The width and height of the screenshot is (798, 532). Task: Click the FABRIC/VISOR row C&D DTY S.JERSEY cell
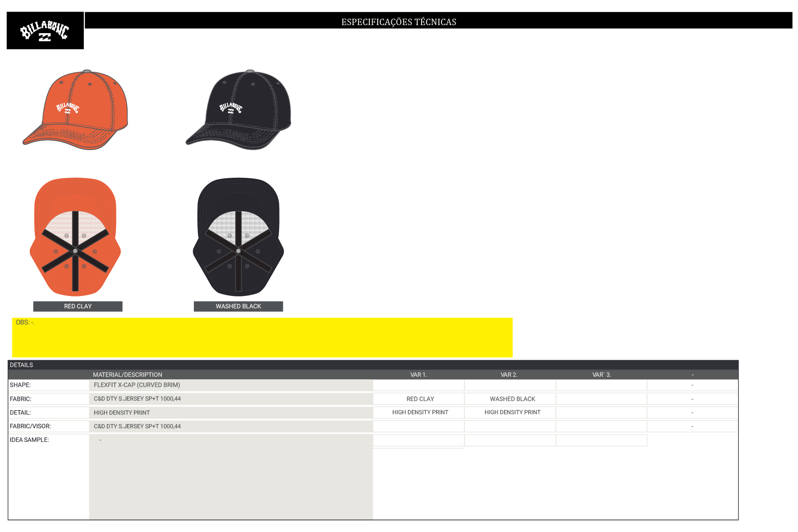pos(231,426)
